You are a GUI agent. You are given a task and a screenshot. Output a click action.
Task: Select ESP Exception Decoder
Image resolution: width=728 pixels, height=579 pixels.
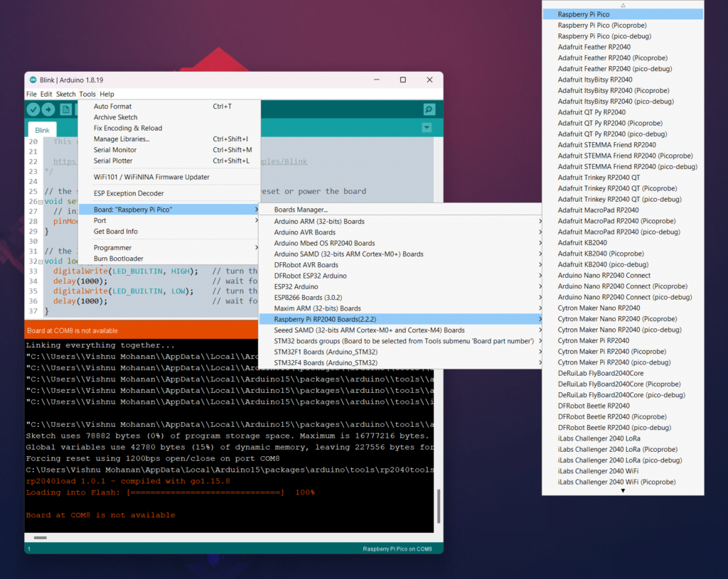click(x=169, y=193)
